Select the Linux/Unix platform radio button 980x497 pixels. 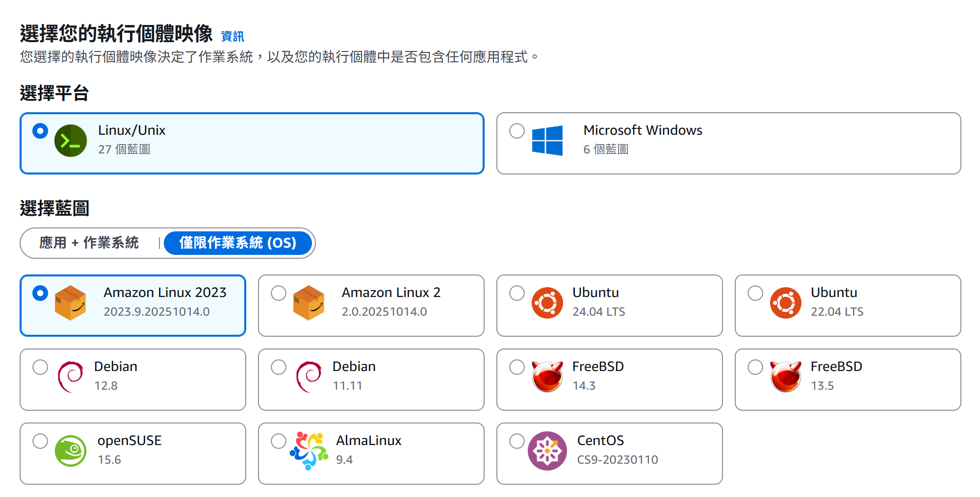click(x=40, y=131)
